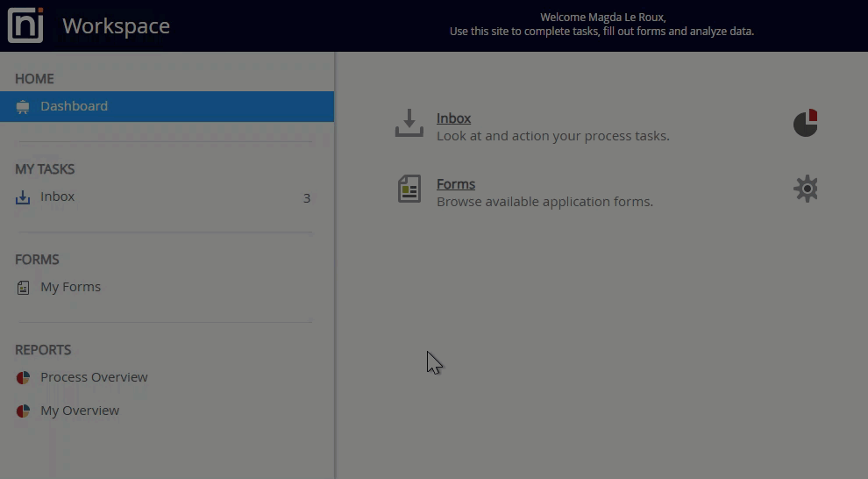Click the Workspace logo icon in header
The width and height of the screenshot is (868, 479).
coord(25,25)
